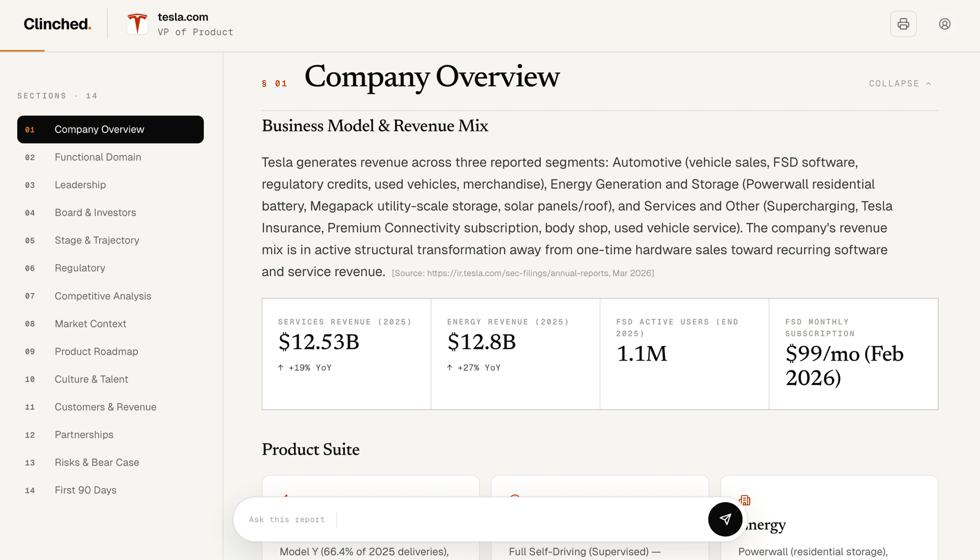This screenshot has width=980, height=560.
Task: Click the Clinched logo
Action: [x=57, y=24]
